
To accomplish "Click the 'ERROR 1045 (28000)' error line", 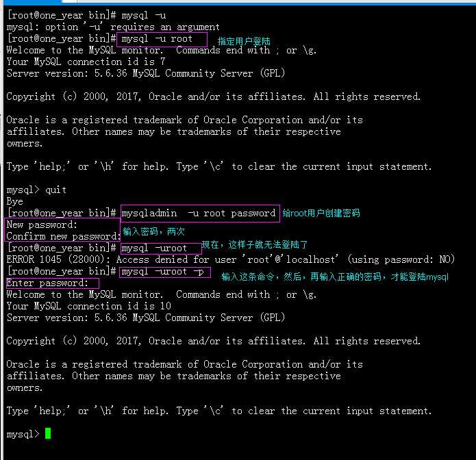I will click(x=231, y=259).
